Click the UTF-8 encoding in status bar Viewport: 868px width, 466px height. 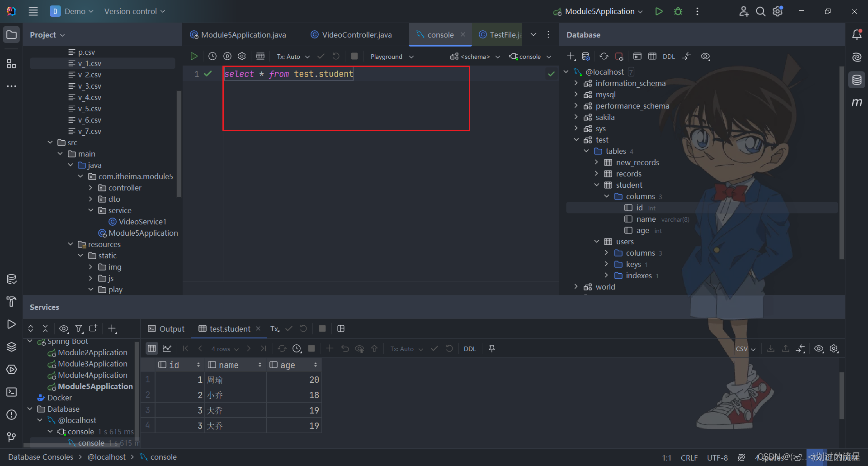[717, 458]
